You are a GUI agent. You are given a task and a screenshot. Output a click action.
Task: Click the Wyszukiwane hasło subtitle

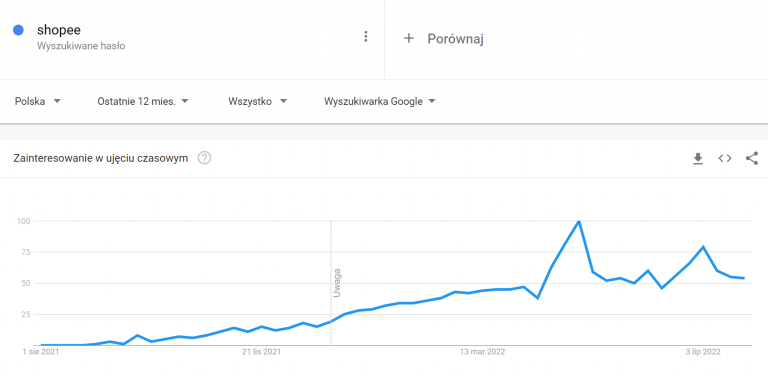(x=81, y=46)
